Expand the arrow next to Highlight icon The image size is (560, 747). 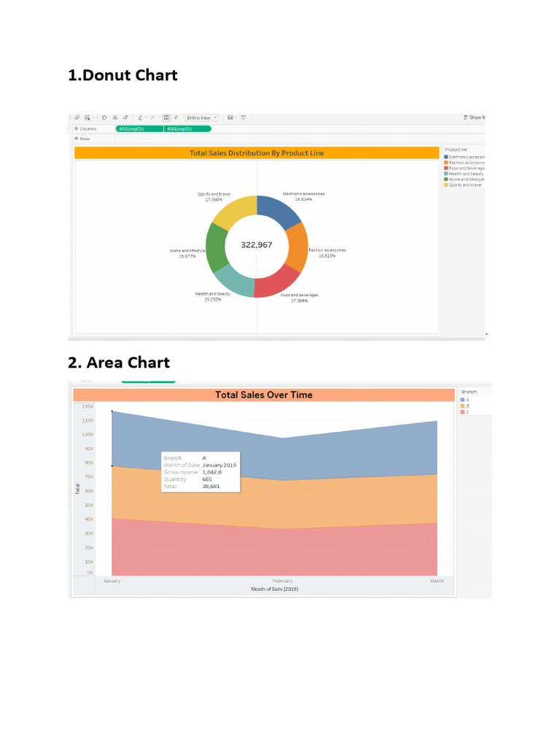[146, 117]
